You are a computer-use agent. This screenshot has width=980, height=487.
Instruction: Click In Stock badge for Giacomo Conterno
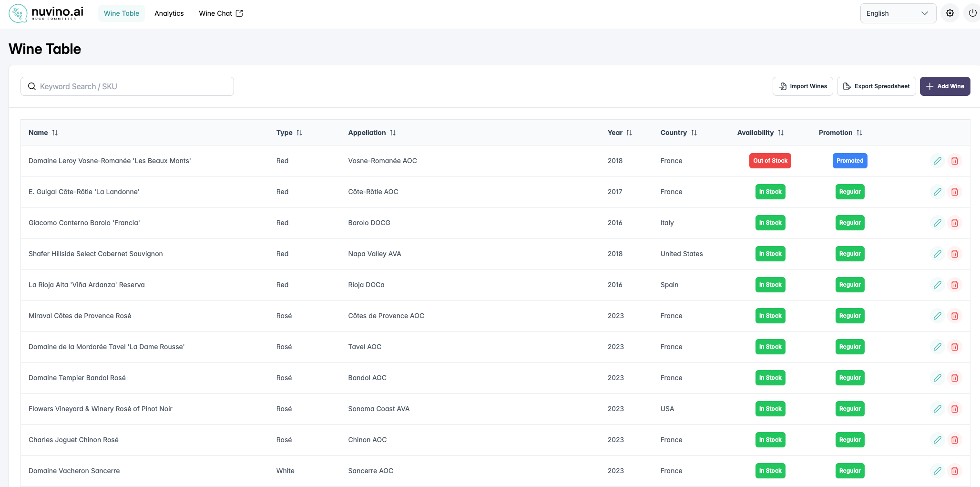[770, 223]
